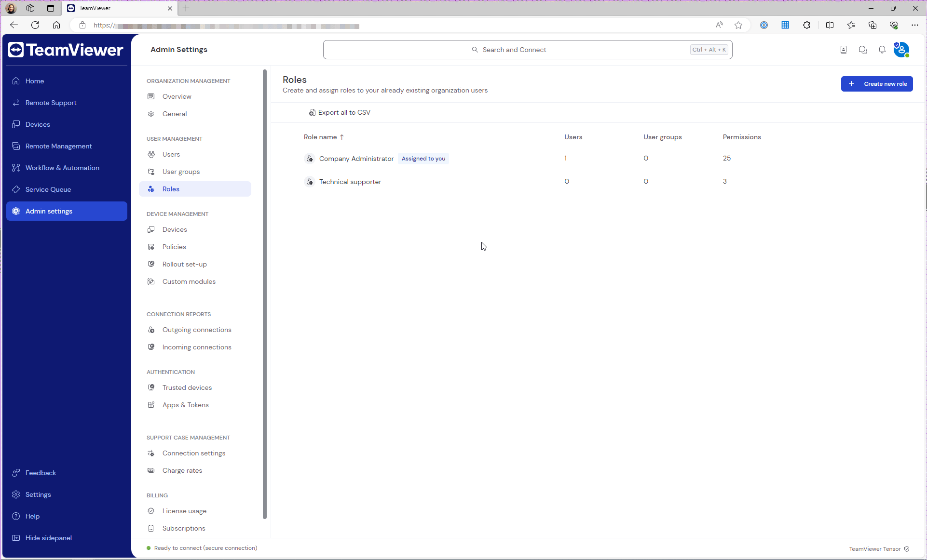Viewport: 927px width, 560px height.
Task: Click the Feedback icon in sidebar
Action: point(16,473)
